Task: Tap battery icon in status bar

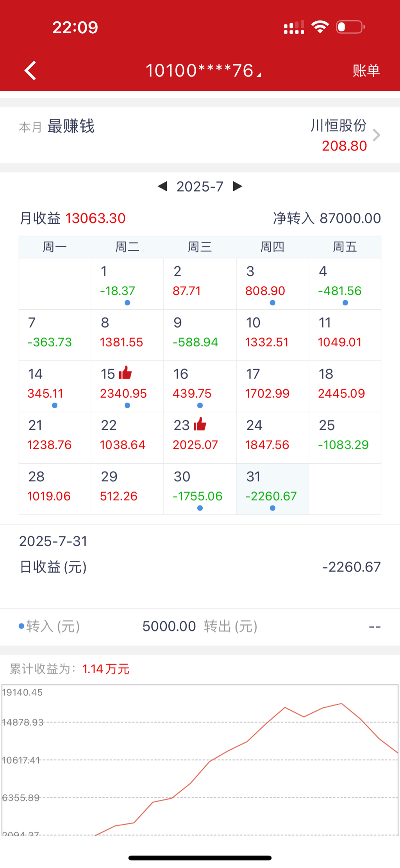Action: coord(350,27)
